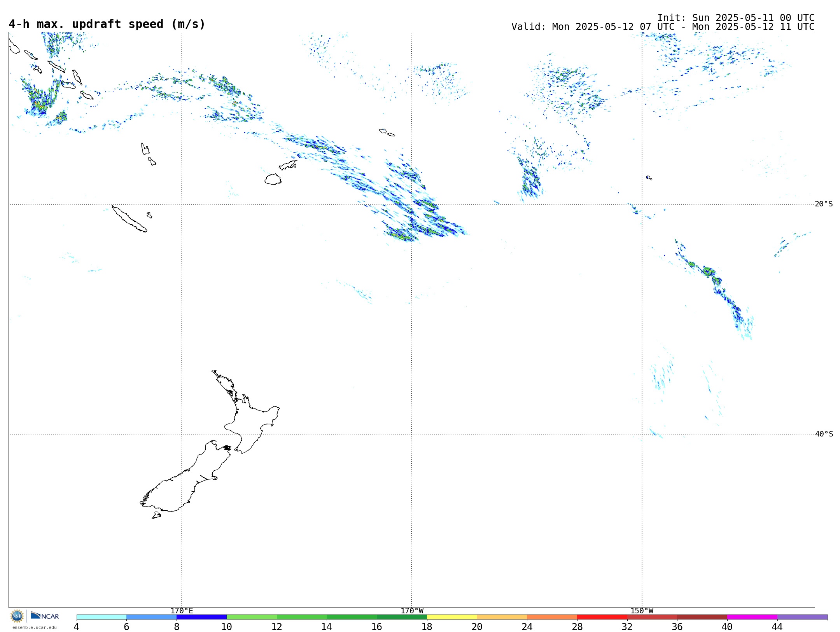The height and width of the screenshot is (632, 840).
Task: Click the NCAR logo
Action: (45, 616)
